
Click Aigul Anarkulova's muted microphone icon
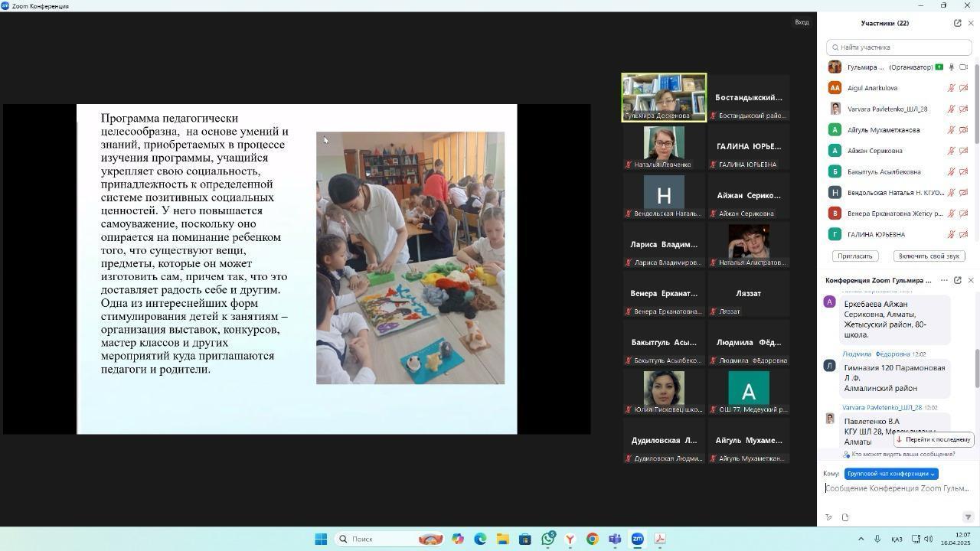coord(952,88)
